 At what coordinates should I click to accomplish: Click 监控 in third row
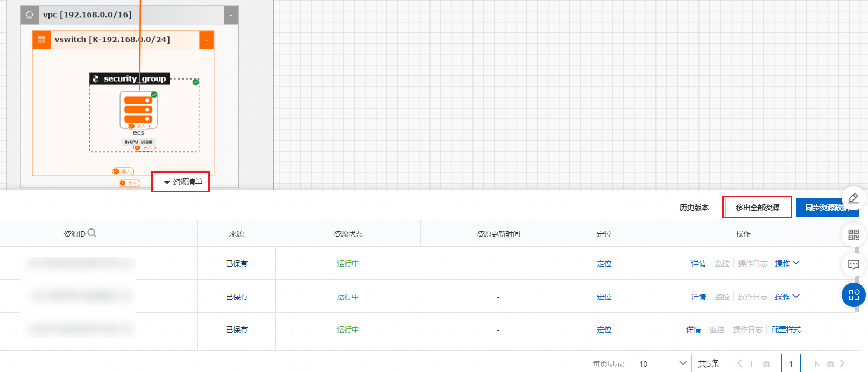coord(717,330)
